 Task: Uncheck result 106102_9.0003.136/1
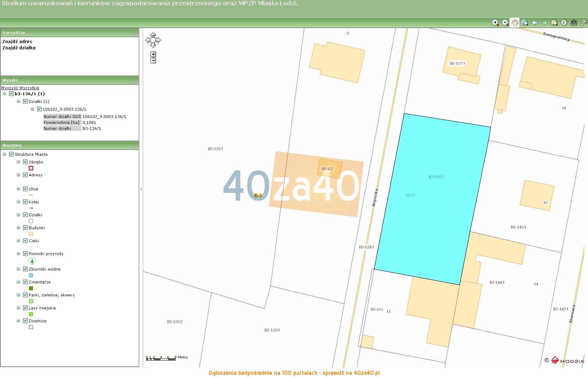[x=39, y=109]
